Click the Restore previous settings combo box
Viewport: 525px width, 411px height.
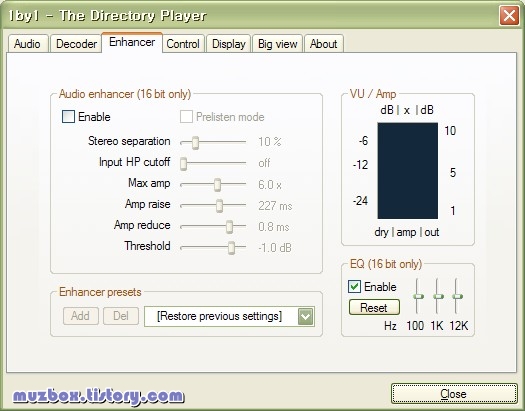[229, 317]
